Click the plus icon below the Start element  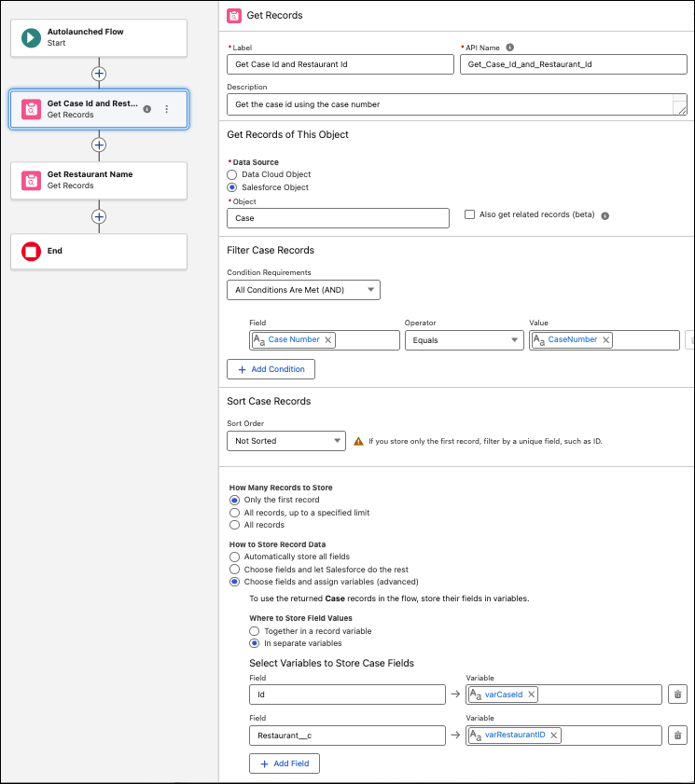(99, 74)
